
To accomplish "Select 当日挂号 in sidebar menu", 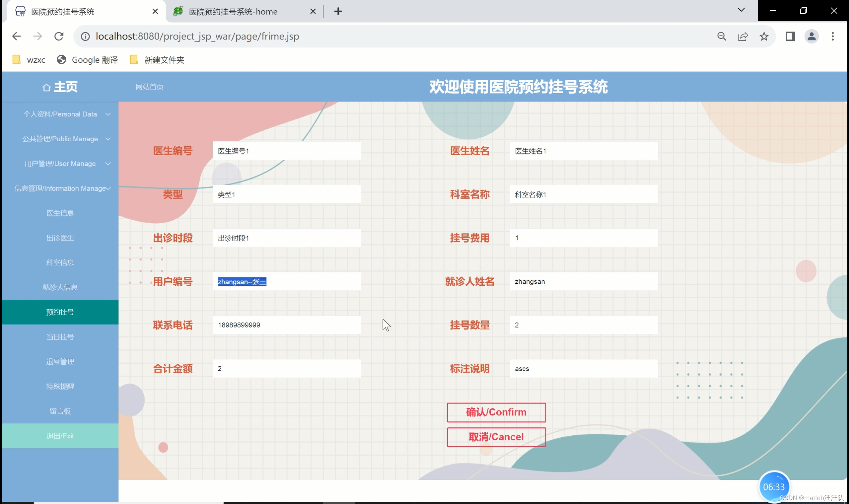I will click(60, 337).
